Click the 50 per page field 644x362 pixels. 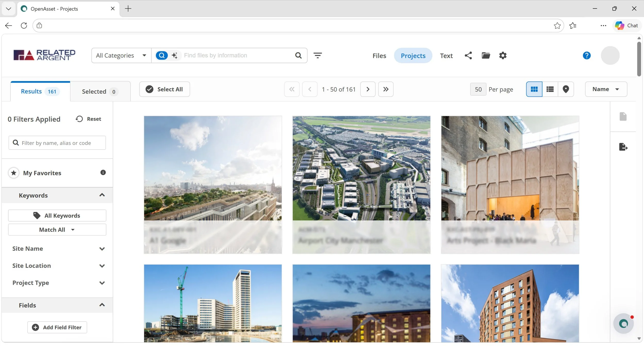click(x=478, y=89)
